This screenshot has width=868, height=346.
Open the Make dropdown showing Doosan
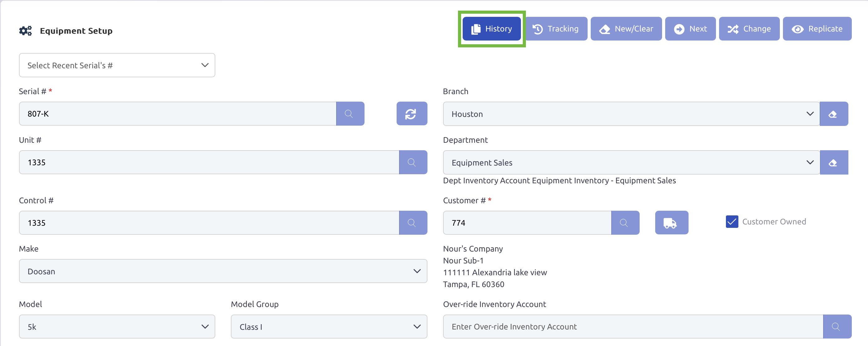(x=223, y=271)
